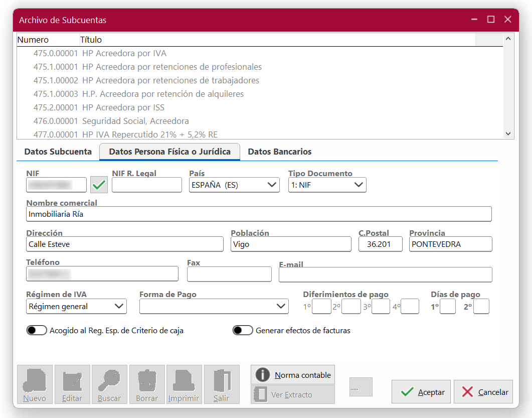This screenshot has height=418, width=532.
Task: Click the E-mail input field
Action: (385, 274)
